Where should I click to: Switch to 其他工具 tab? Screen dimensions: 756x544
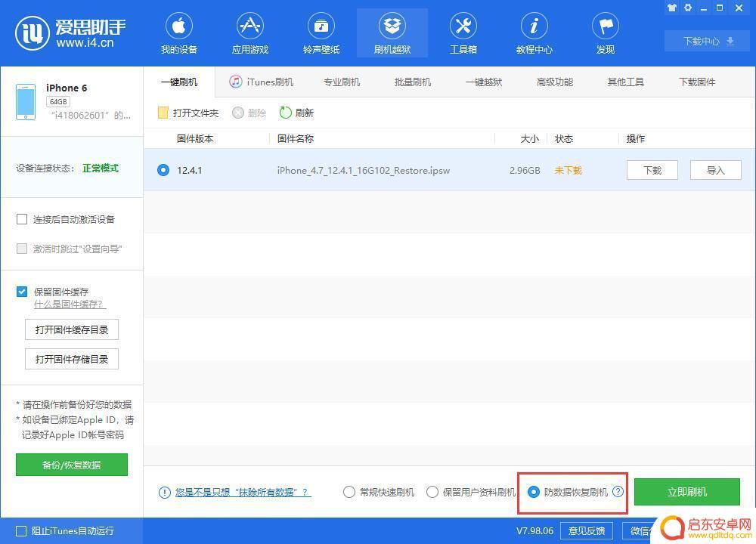[x=625, y=82]
